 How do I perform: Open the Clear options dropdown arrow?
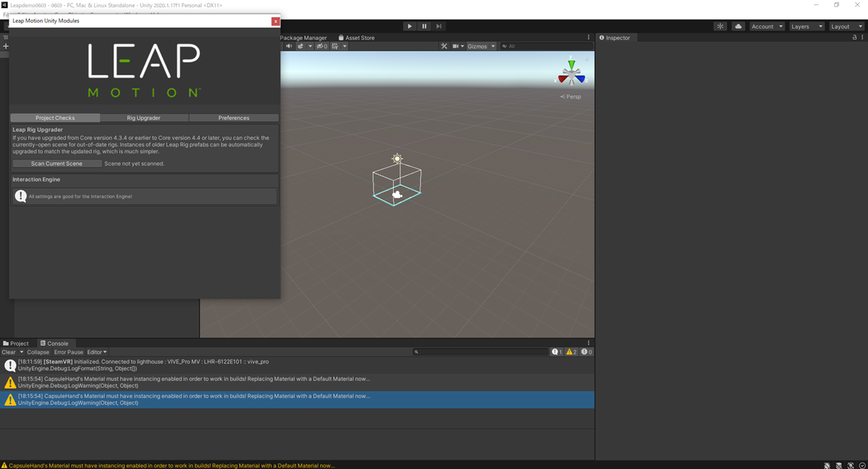click(x=22, y=352)
